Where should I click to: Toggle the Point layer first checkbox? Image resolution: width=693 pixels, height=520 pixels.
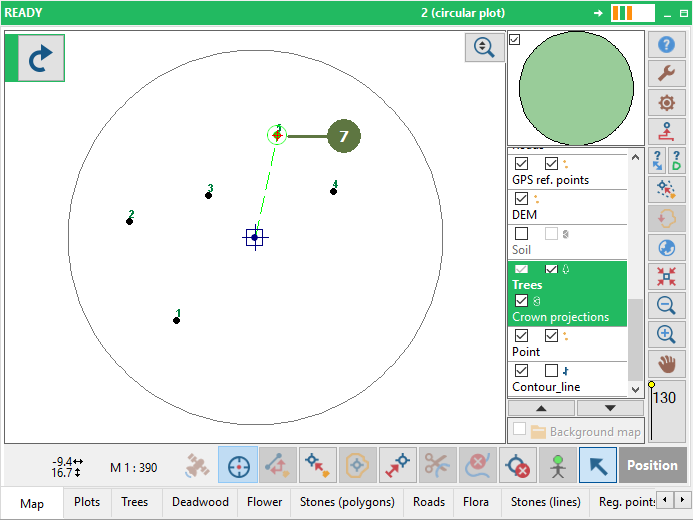tap(522, 335)
